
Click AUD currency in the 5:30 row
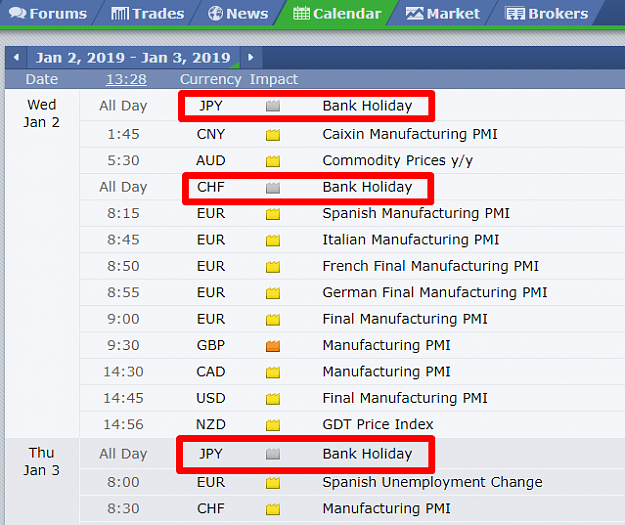(211, 161)
